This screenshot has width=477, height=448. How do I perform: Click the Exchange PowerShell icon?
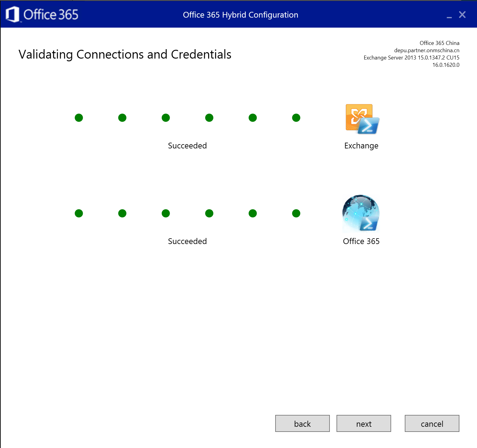click(362, 119)
